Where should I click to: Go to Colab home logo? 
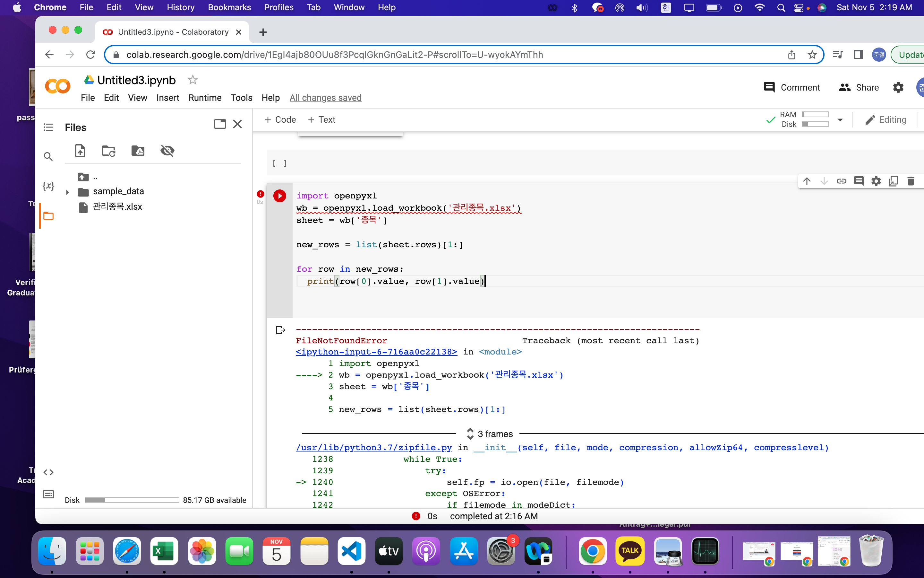coord(58,86)
